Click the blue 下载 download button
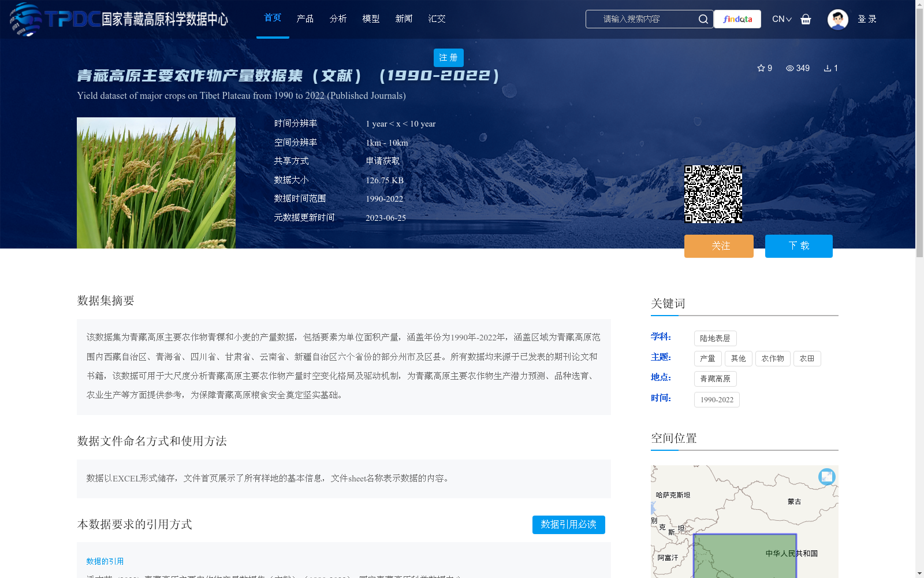Image resolution: width=924 pixels, height=578 pixels. (799, 246)
